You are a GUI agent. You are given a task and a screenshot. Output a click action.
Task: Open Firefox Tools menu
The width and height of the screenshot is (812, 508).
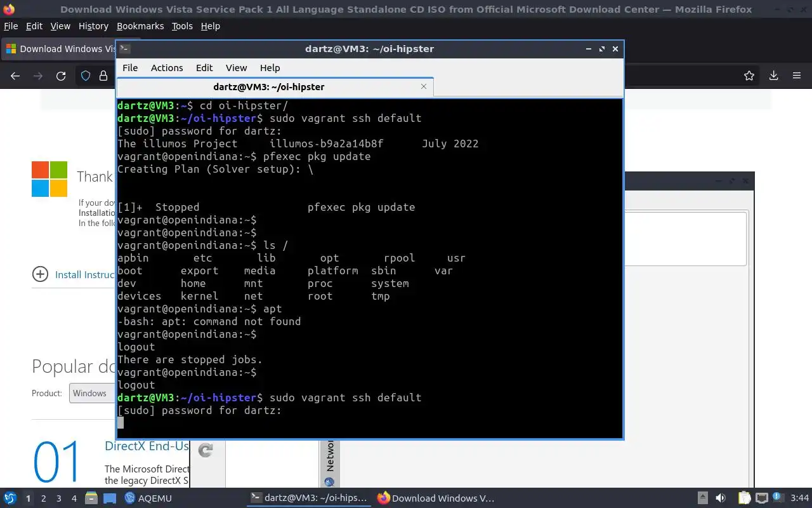(x=182, y=25)
